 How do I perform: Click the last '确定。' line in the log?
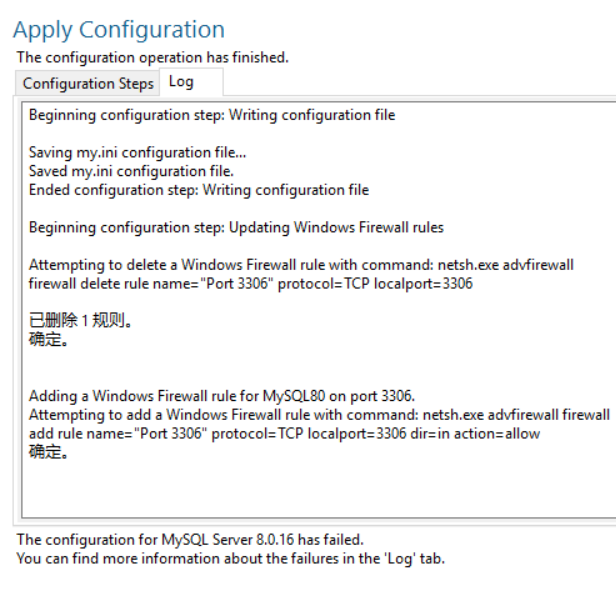coord(49,452)
